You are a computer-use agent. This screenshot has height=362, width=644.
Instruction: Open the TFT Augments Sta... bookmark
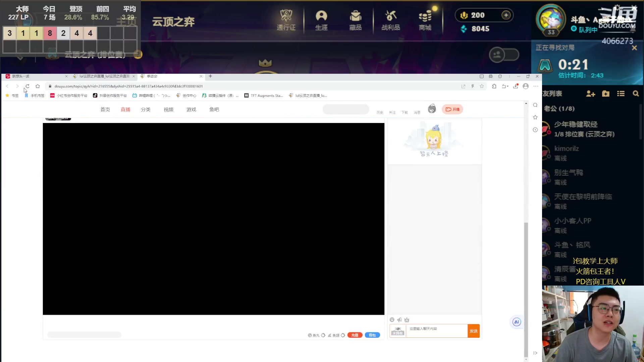pos(264,96)
